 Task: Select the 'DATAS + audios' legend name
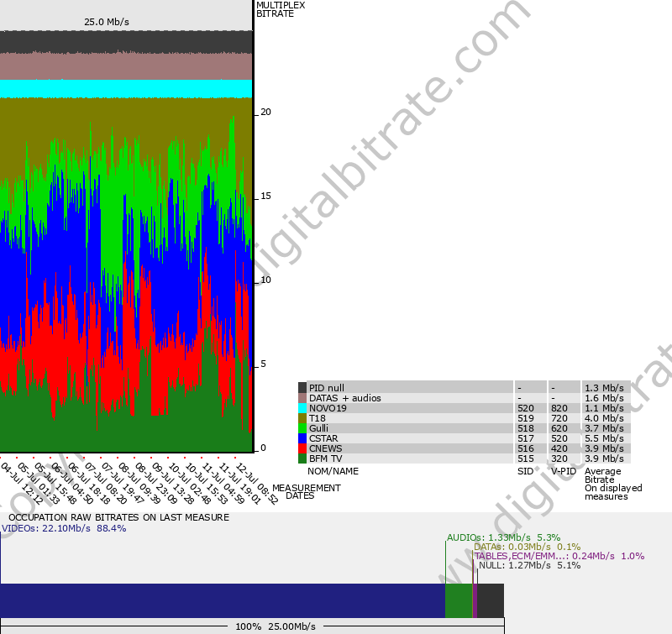[x=345, y=398]
